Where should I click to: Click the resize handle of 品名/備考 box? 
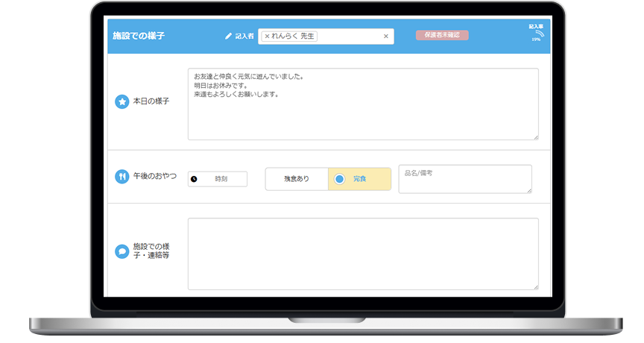(529, 191)
